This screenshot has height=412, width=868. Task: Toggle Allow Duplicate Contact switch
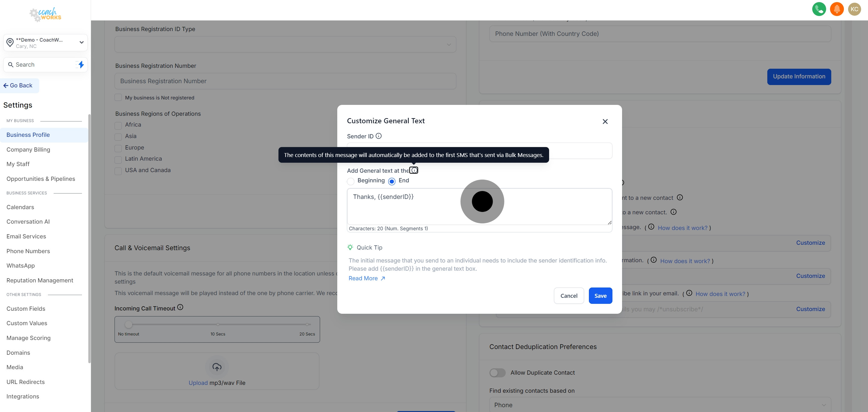(497, 373)
